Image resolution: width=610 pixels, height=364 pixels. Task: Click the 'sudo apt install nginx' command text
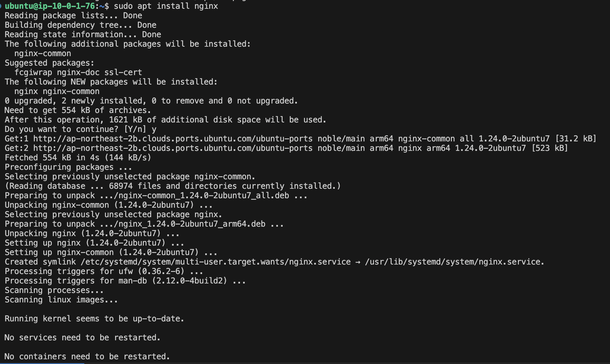click(166, 6)
